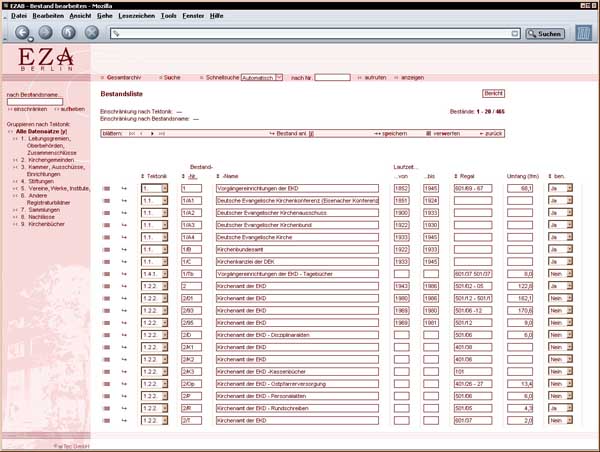Click the Mozilla throbber logo icon
Image resolution: width=600 pixels, height=452 pixels.
click(584, 33)
